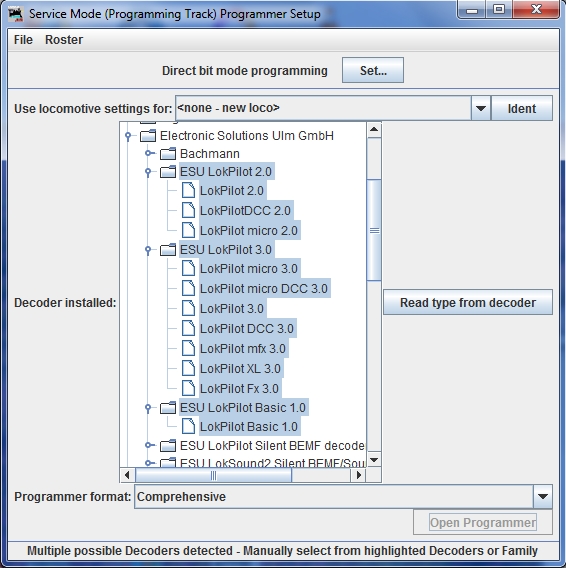Click the LokPilotDCC 2.0 document icon

tap(188, 210)
